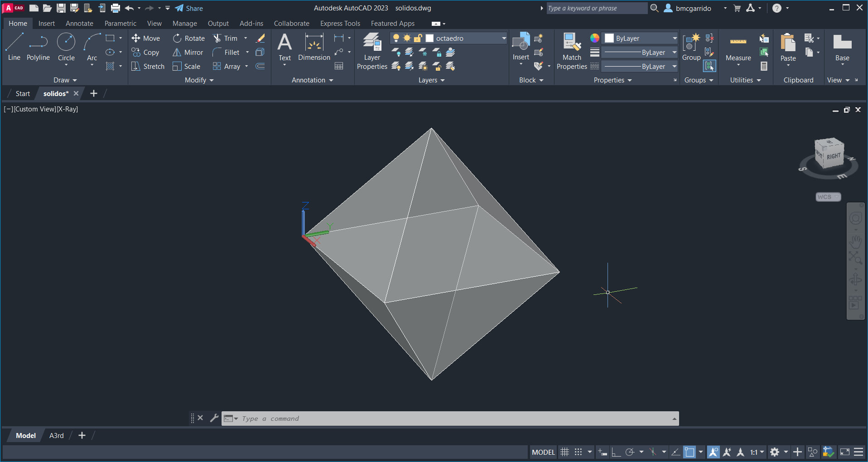Click the ByLayer white color swatch
The height and width of the screenshot is (462, 868).
pos(609,38)
